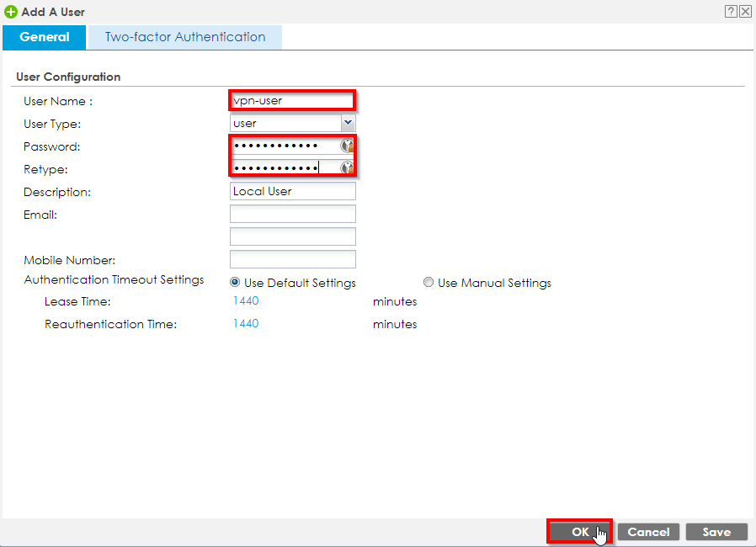Click the Mobile Number input field
Viewport: 756px width, 547px height.
click(x=292, y=259)
